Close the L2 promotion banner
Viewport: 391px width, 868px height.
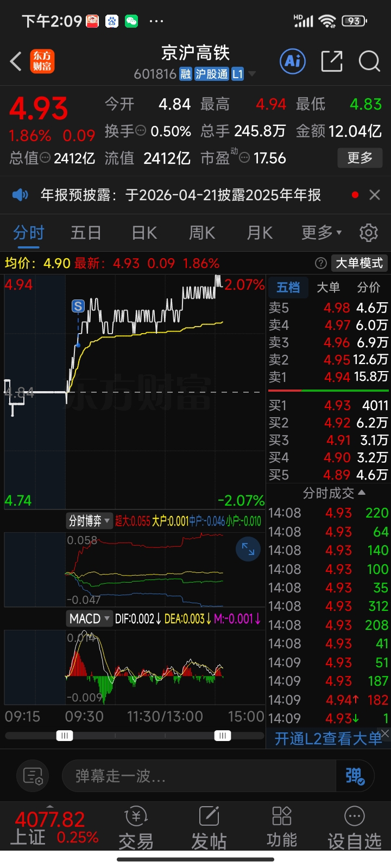pyautogui.click(x=385, y=733)
